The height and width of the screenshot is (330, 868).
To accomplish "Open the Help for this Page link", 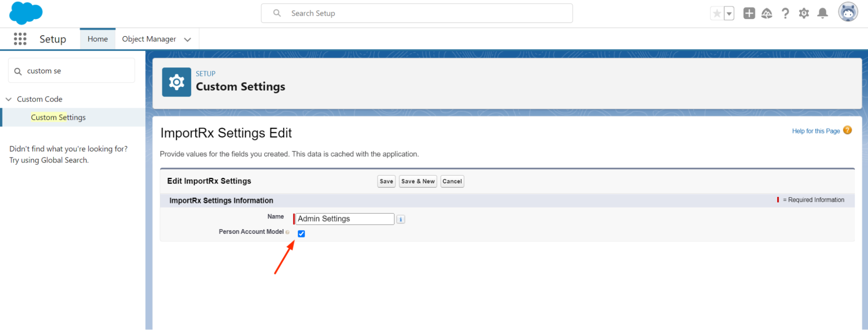I will [815, 131].
